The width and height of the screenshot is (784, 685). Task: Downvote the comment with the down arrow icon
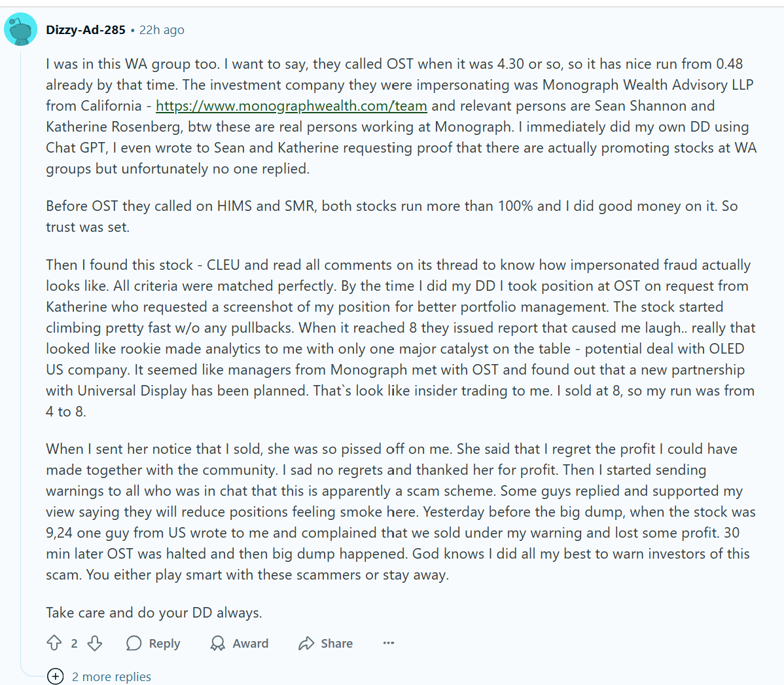tap(95, 643)
